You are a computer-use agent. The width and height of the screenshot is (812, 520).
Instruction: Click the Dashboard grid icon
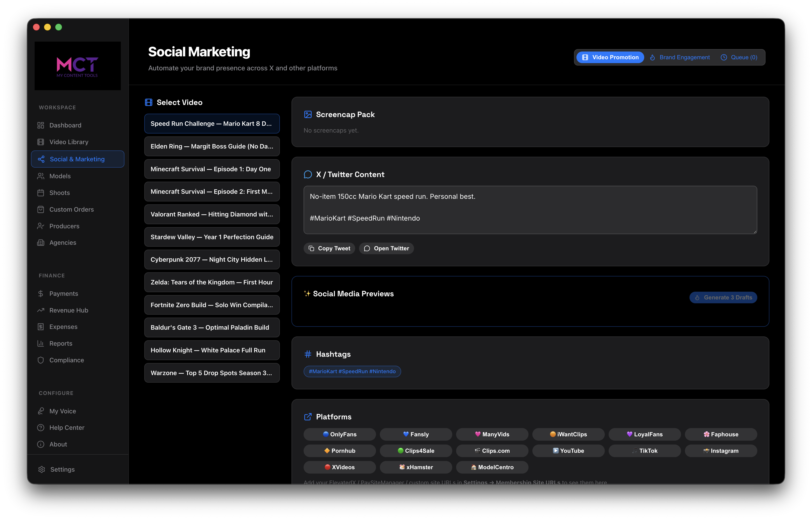[x=41, y=125]
